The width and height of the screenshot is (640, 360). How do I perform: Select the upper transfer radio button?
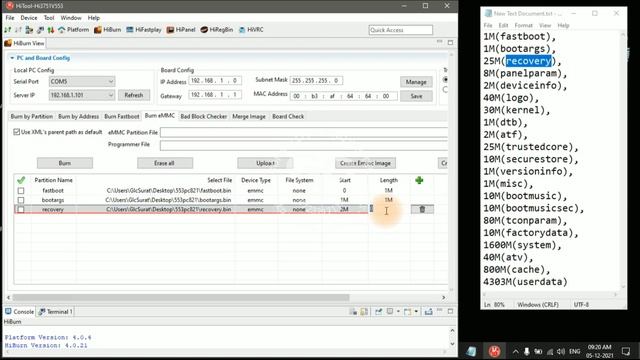tap(445, 80)
